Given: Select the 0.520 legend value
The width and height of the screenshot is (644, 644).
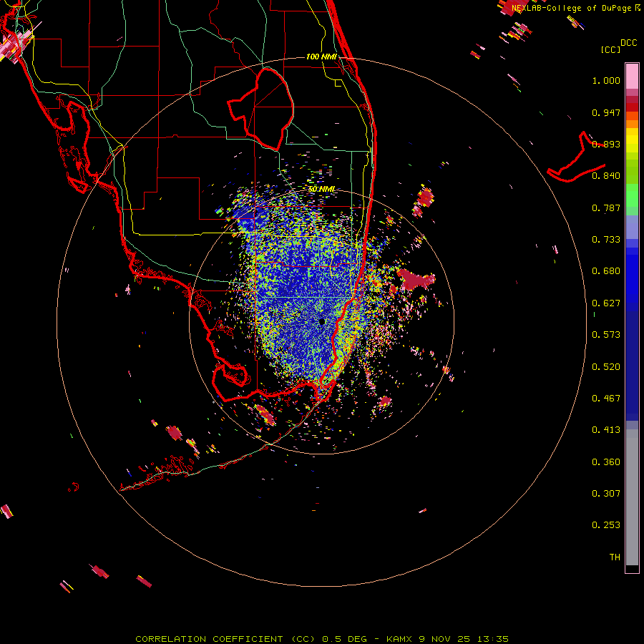Looking at the screenshot, I should pyautogui.click(x=606, y=367).
